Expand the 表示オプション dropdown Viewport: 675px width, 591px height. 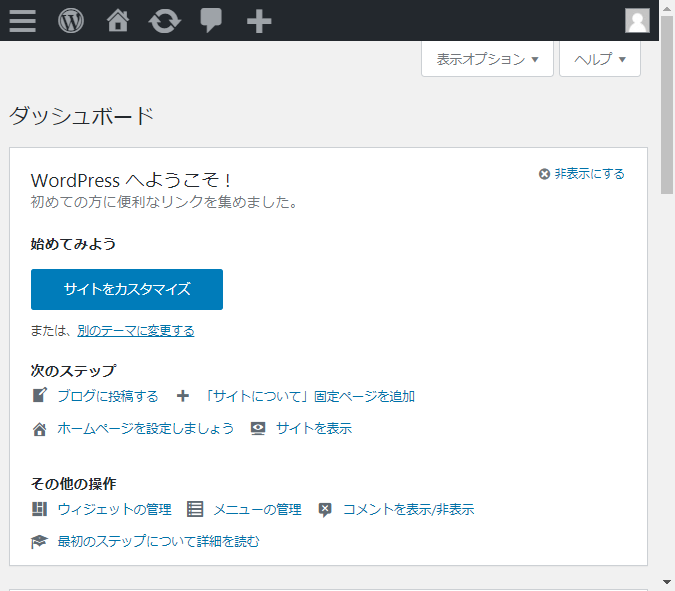click(487, 59)
